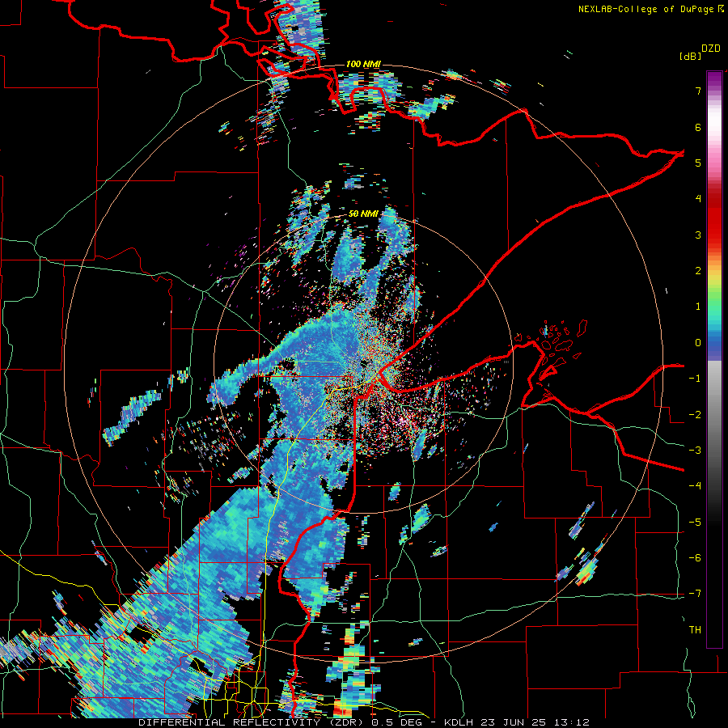728x728 pixels.
Task: Click the -7 dB tick on the legend
Action: [695, 594]
